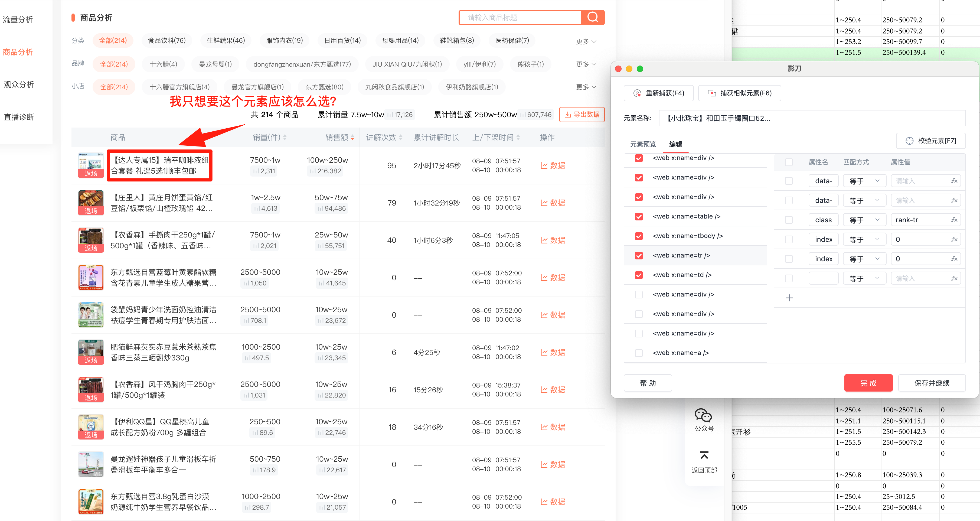The width and height of the screenshot is (980, 521).
Task: Switch to the 元素预览 tab
Action: (643, 144)
